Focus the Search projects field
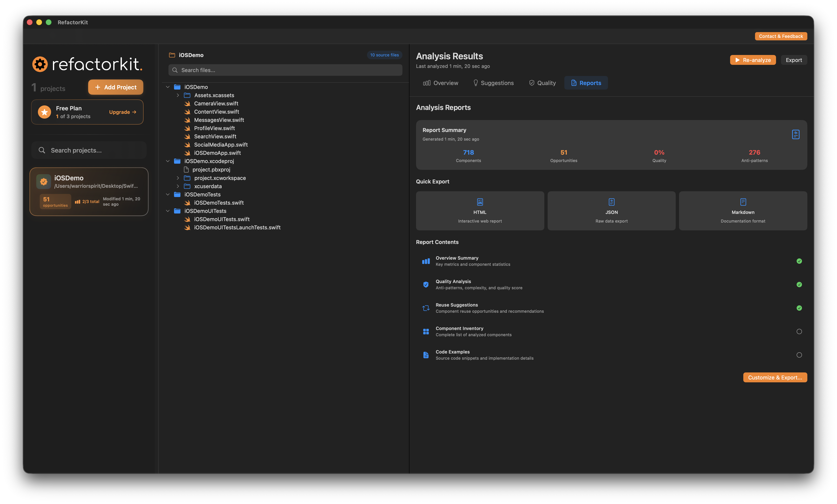 [89, 150]
